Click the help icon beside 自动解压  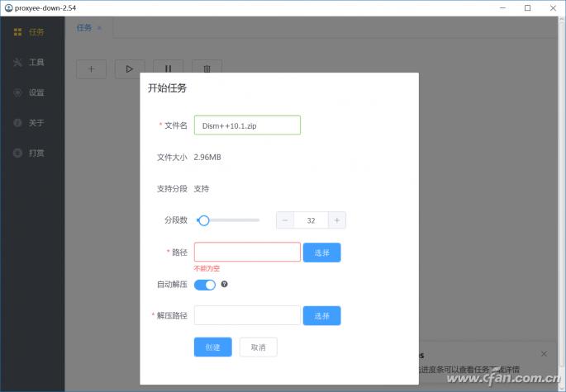tap(224, 284)
